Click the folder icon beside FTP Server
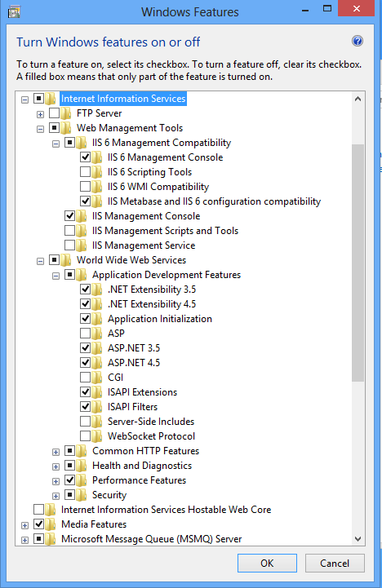The image size is (382, 588). (x=66, y=113)
